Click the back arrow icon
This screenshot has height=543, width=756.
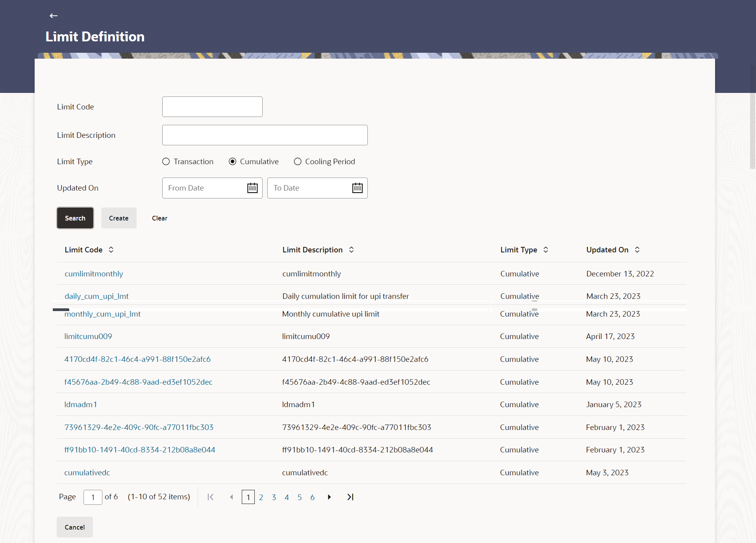pyautogui.click(x=54, y=16)
